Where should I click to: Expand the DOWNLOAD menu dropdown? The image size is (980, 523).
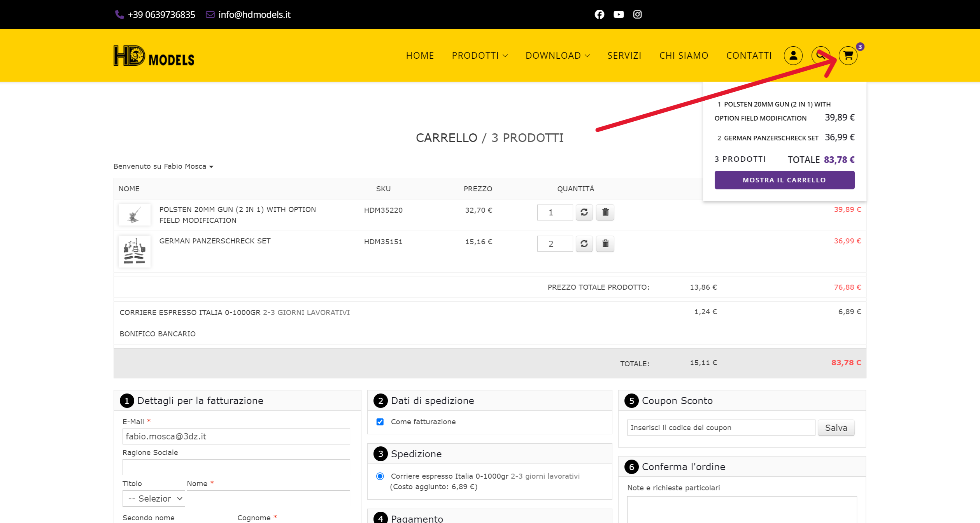(557, 56)
